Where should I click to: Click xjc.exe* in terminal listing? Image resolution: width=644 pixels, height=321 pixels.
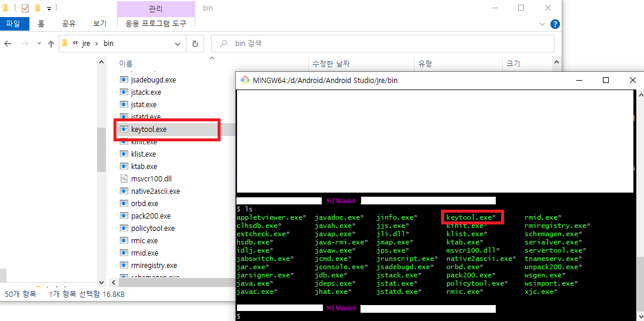[x=541, y=292]
